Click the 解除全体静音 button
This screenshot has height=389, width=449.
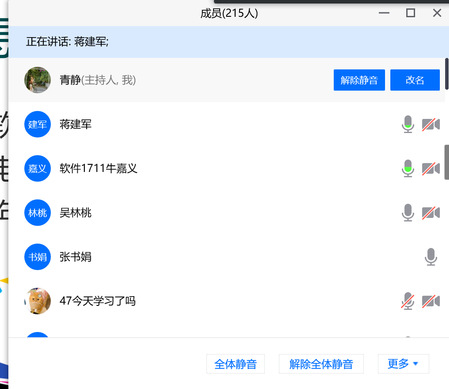click(x=321, y=364)
